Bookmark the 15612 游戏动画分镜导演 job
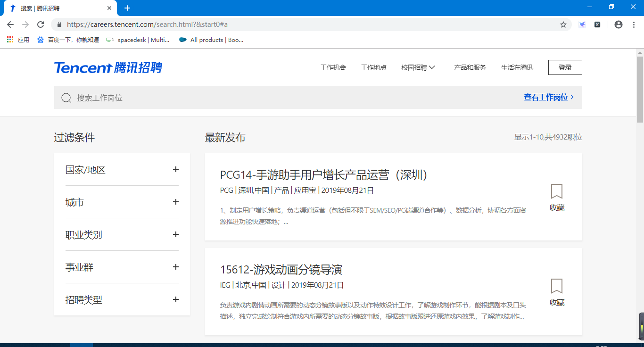 coord(557,292)
